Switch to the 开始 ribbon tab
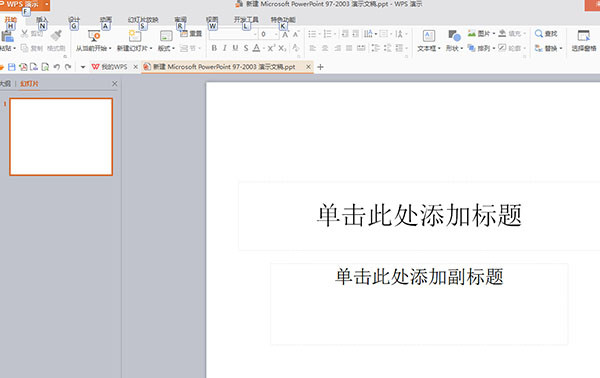600x378 pixels. (x=10, y=20)
